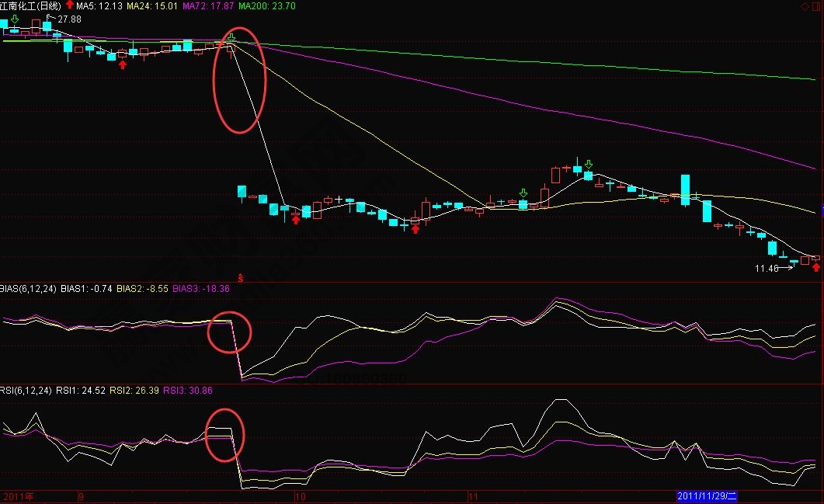Image resolution: width=824 pixels, height=504 pixels.
Task: Click the red buy arrow under 11.46 low
Action: coord(815,268)
